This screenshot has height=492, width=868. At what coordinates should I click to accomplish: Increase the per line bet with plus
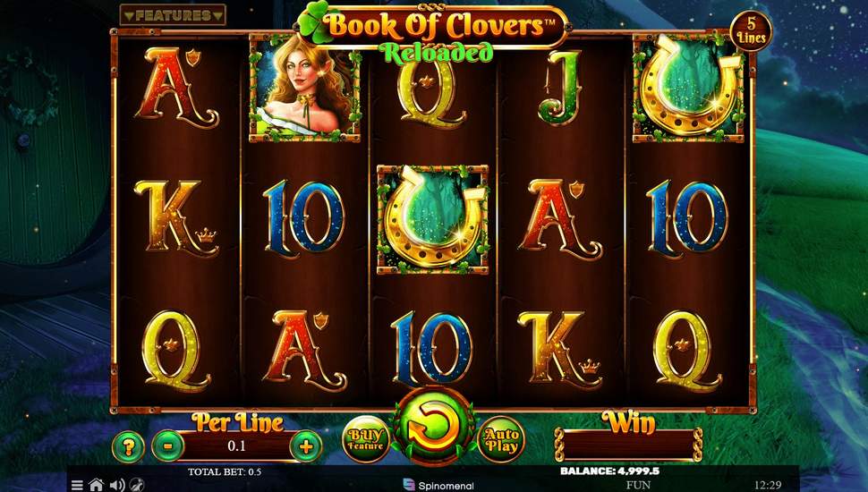pos(305,446)
